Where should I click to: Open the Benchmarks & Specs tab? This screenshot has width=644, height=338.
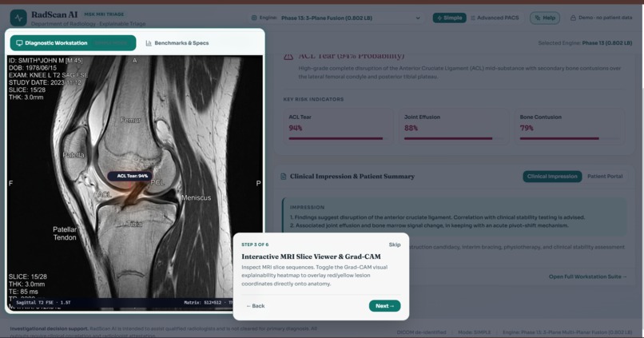click(x=177, y=42)
